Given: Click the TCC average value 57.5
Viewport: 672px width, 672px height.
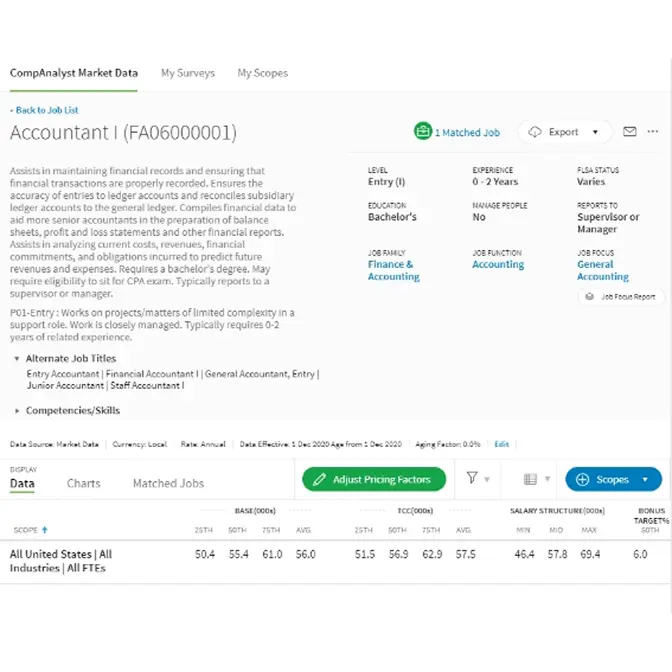Looking at the screenshot, I should tap(465, 554).
